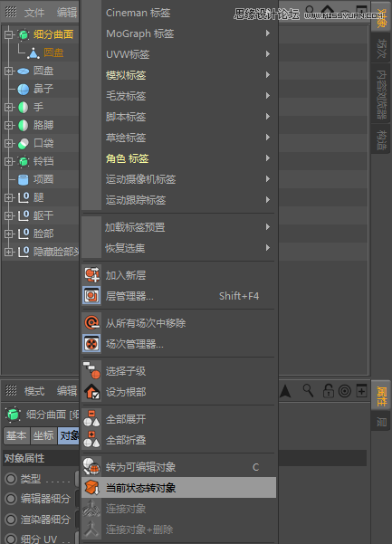
Task: Click the 铃铛 subdivision icon
Action: click(24, 161)
